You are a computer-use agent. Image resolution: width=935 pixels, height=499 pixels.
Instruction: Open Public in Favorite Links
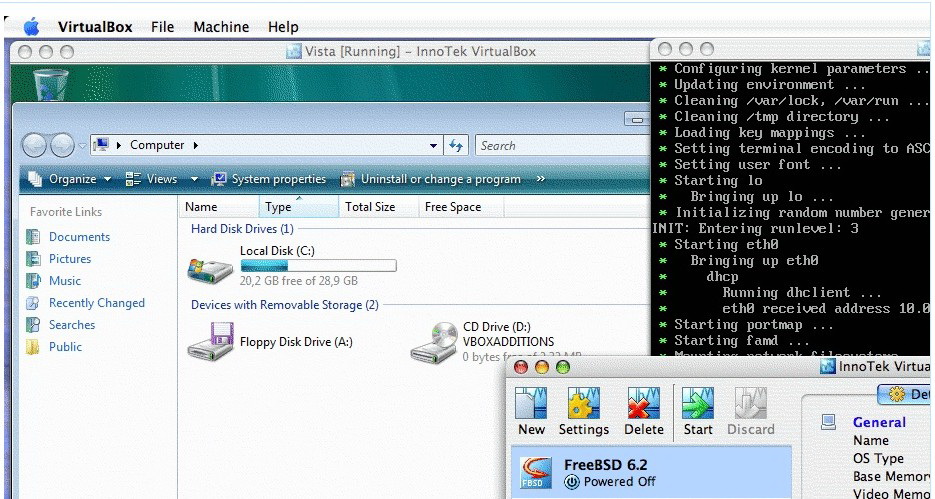click(65, 347)
